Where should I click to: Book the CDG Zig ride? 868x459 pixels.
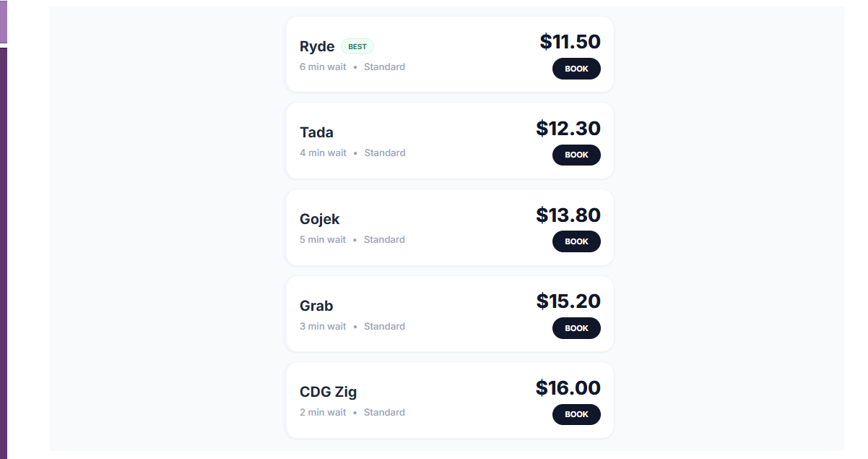tap(576, 414)
